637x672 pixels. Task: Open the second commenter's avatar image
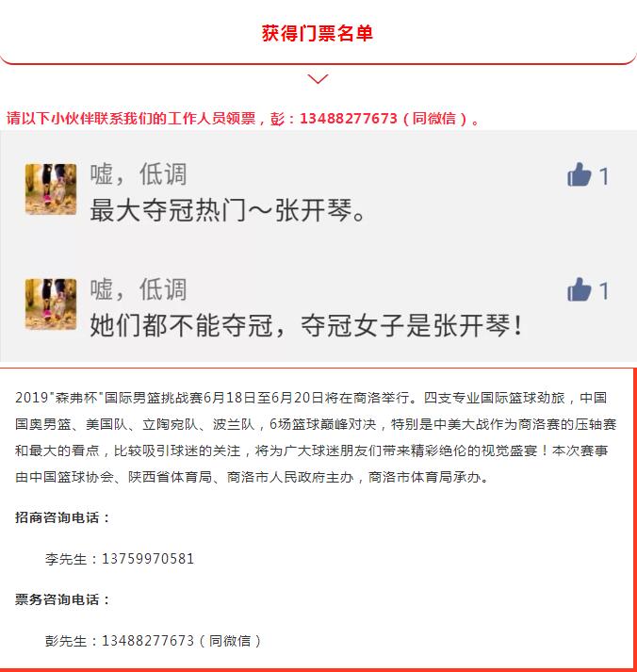(51, 303)
